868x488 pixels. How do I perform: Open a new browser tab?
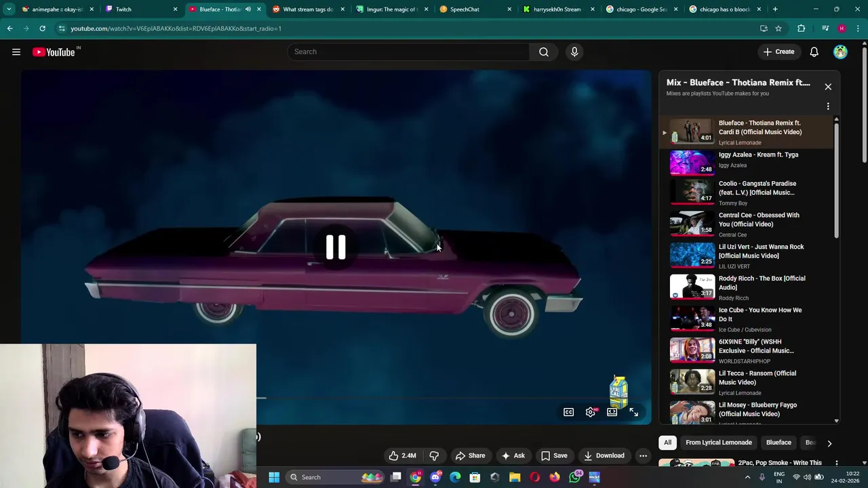coord(775,9)
